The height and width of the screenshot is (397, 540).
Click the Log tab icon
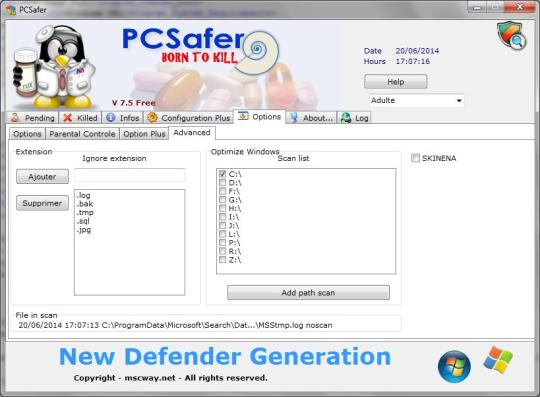pyautogui.click(x=346, y=118)
